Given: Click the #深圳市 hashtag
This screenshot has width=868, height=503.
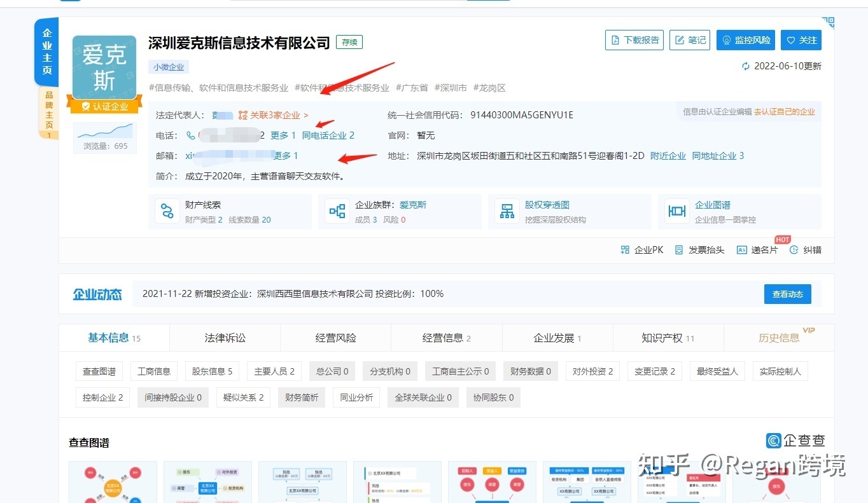Looking at the screenshot, I should coord(451,88).
